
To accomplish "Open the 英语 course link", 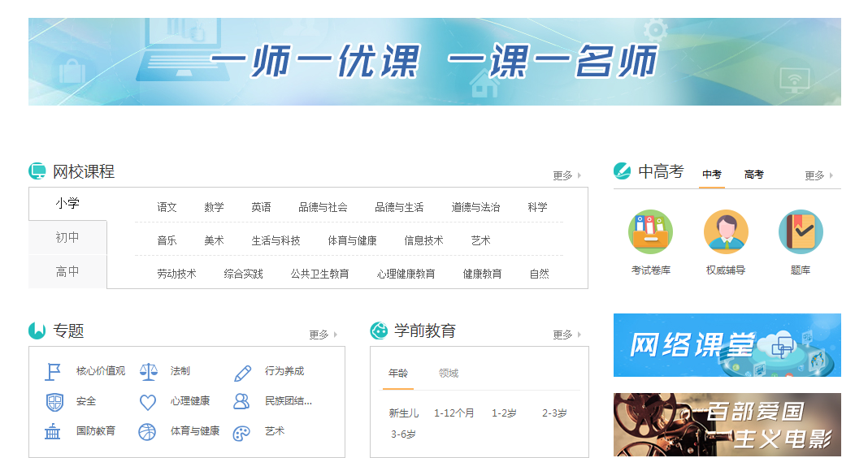I will point(261,207).
